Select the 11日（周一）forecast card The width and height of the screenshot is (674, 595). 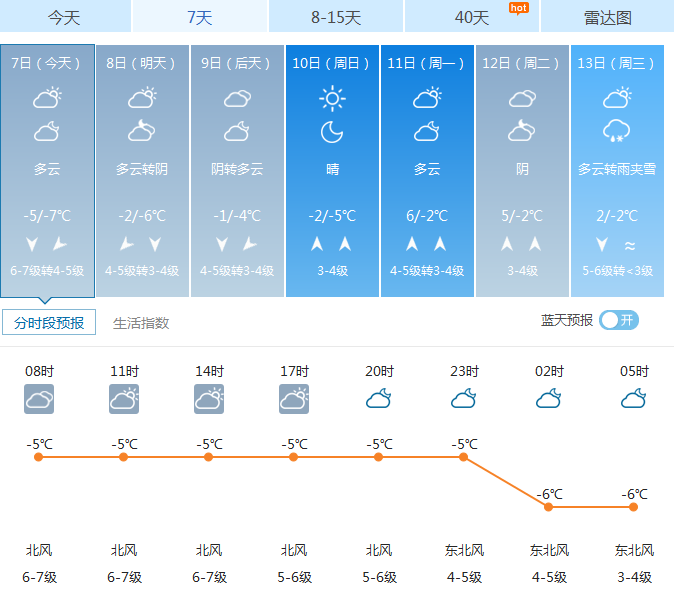coord(427,171)
